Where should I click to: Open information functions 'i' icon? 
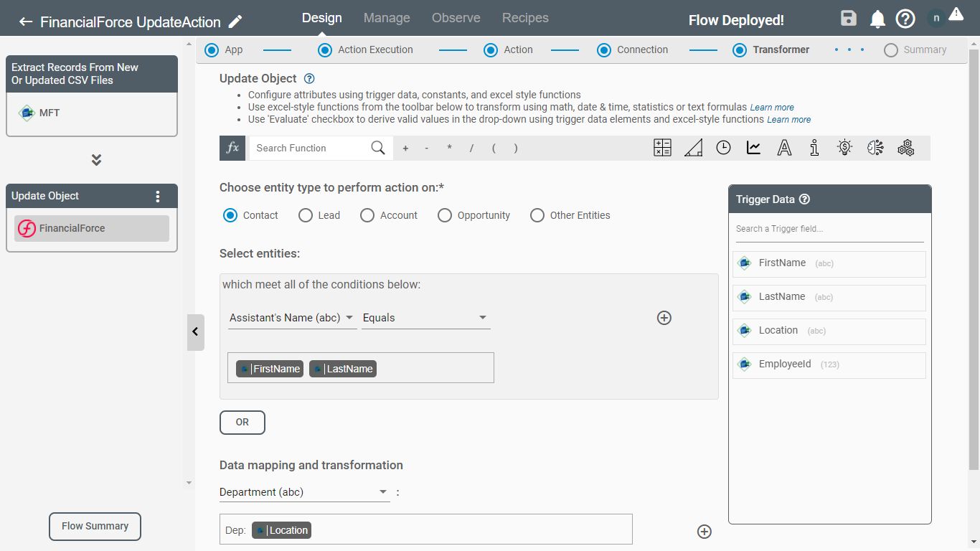click(x=814, y=148)
